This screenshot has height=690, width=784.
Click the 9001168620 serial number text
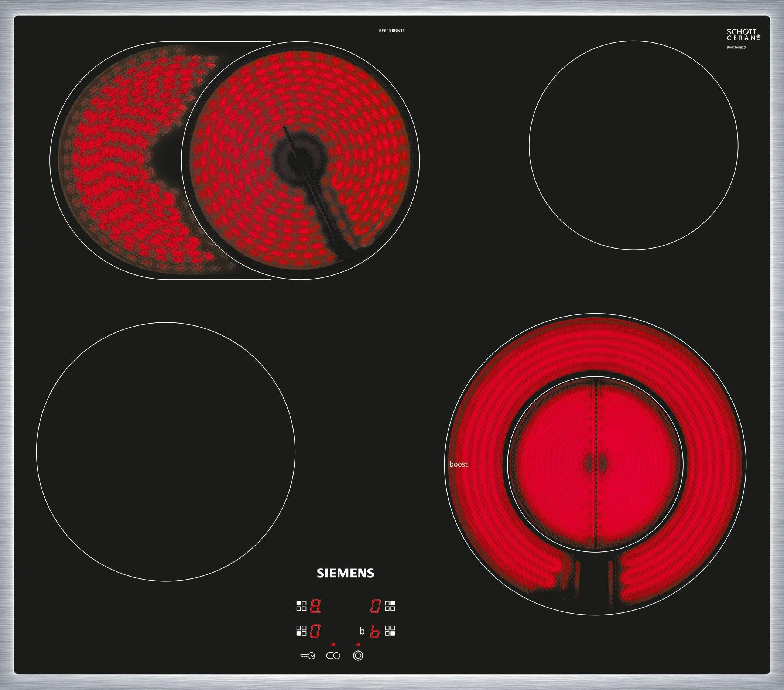coord(736,48)
